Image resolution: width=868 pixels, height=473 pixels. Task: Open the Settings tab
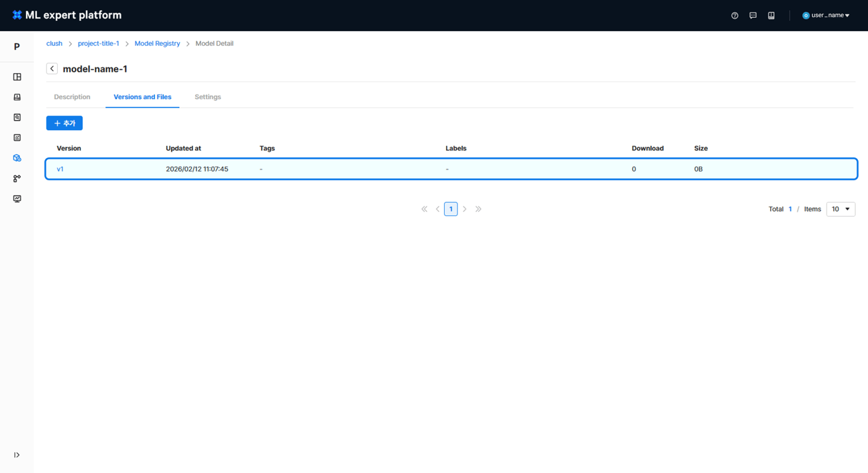click(x=208, y=97)
